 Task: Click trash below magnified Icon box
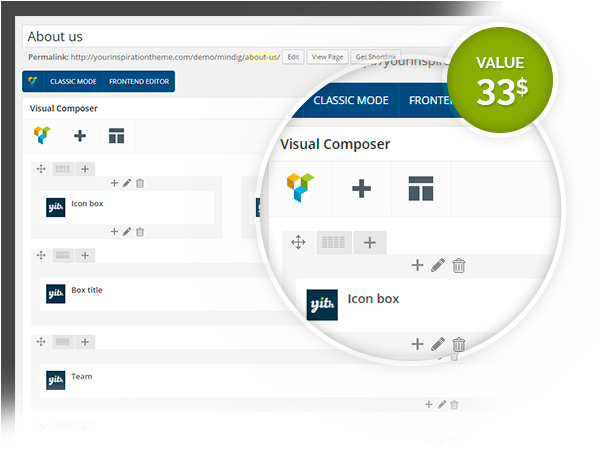pos(458,344)
